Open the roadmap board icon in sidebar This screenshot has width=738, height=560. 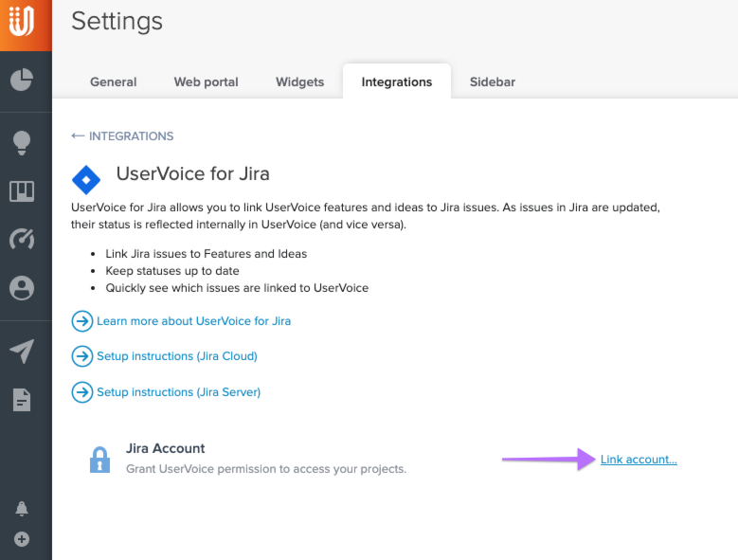coord(22,191)
